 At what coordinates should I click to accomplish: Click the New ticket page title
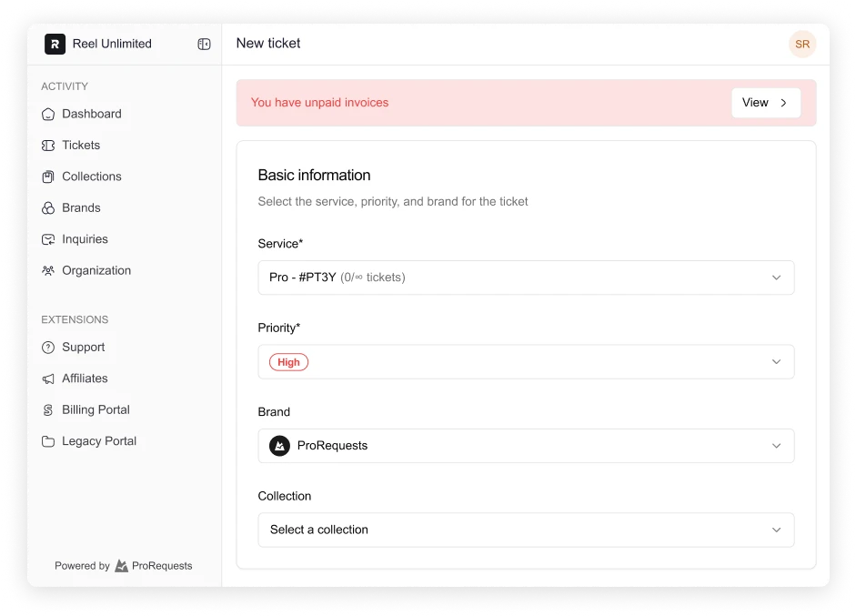click(x=268, y=43)
